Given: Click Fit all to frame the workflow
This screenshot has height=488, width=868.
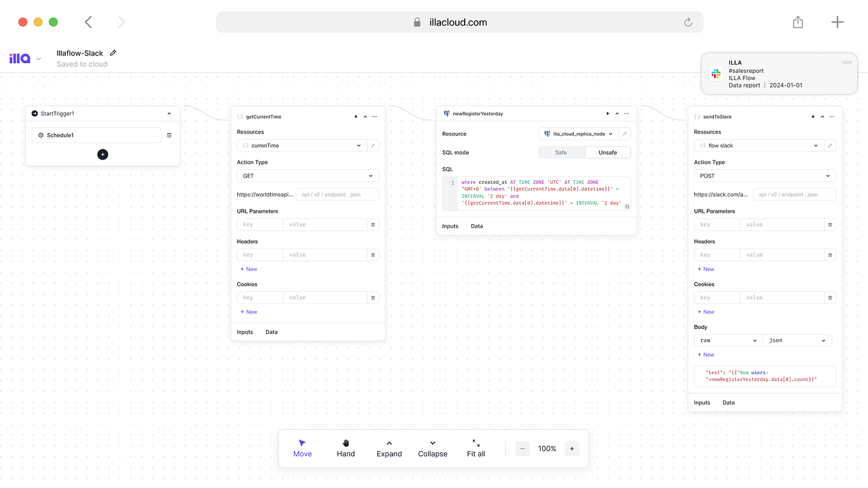Looking at the screenshot, I should tap(476, 448).
